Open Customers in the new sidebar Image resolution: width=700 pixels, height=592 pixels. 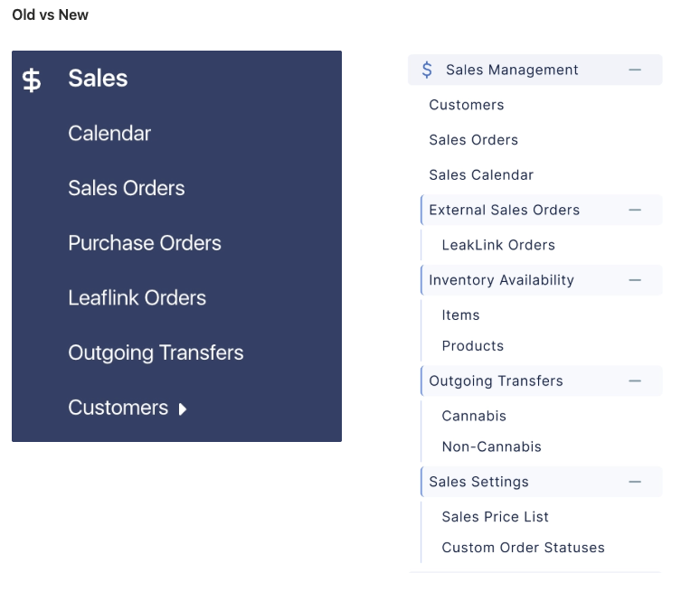pyautogui.click(x=467, y=105)
